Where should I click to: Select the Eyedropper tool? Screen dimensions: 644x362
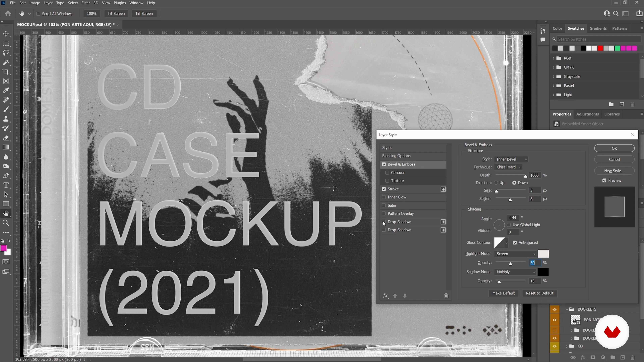pyautogui.click(x=6, y=90)
